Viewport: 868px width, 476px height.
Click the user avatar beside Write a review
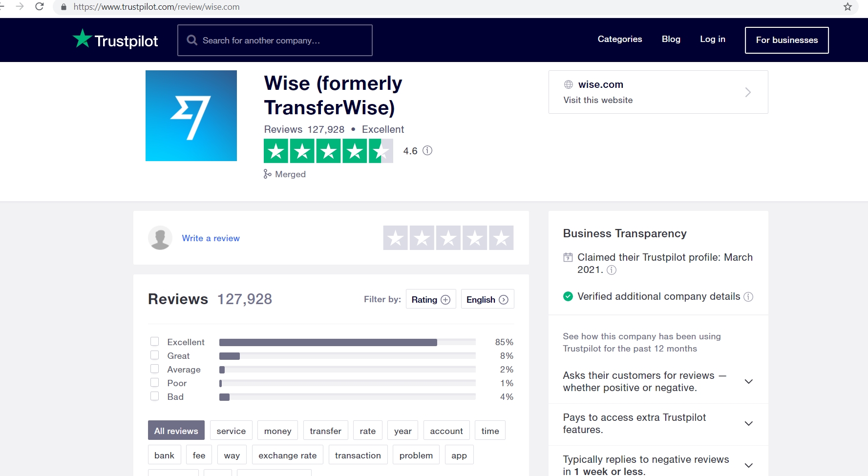pyautogui.click(x=160, y=238)
